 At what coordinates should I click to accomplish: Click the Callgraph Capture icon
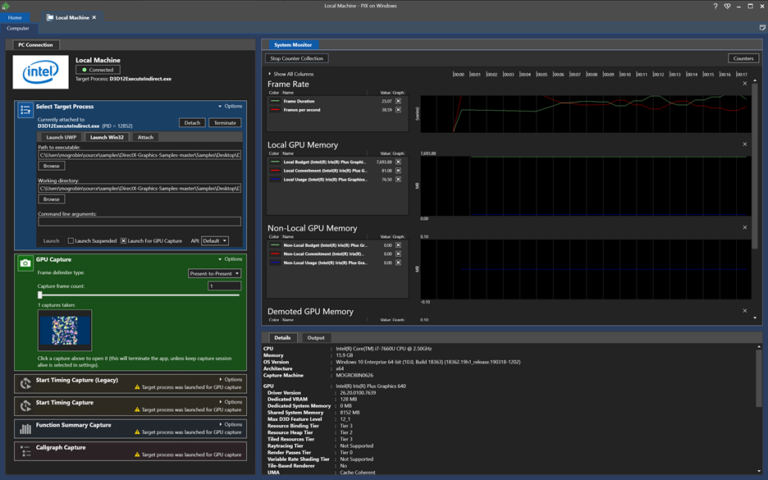click(25, 451)
